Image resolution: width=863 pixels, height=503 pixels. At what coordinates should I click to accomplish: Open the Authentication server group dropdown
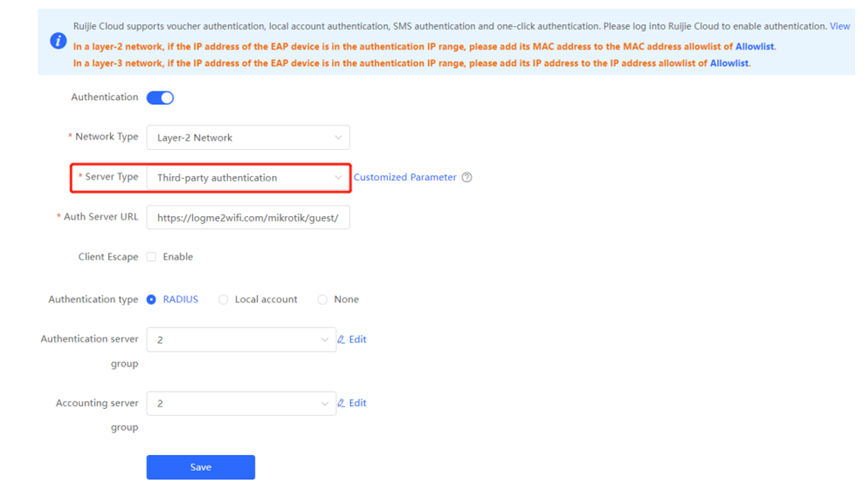(x=241, y=340)
